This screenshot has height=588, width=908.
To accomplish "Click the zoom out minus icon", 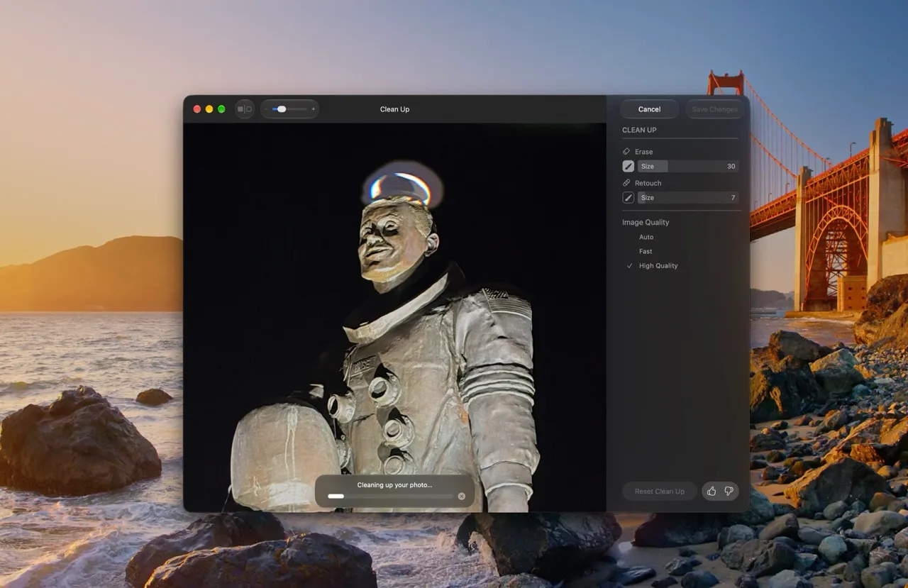I will tap(267, 109).
